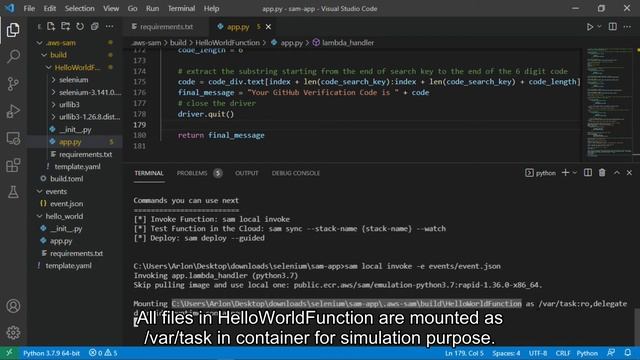640x360 pixels.
Task: Open errors and warnings status indicator
Action: pyautogui.click(x=103, y=353)
